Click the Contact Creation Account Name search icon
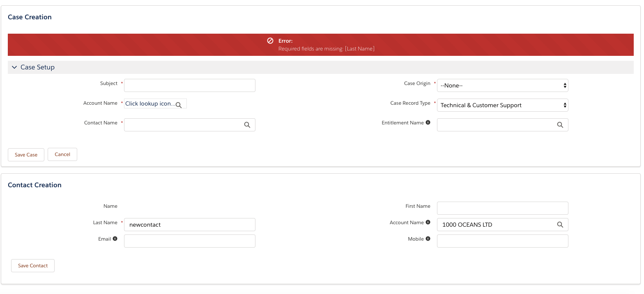Viewport: 644px width, 294px height. click(x=560, y=225)
